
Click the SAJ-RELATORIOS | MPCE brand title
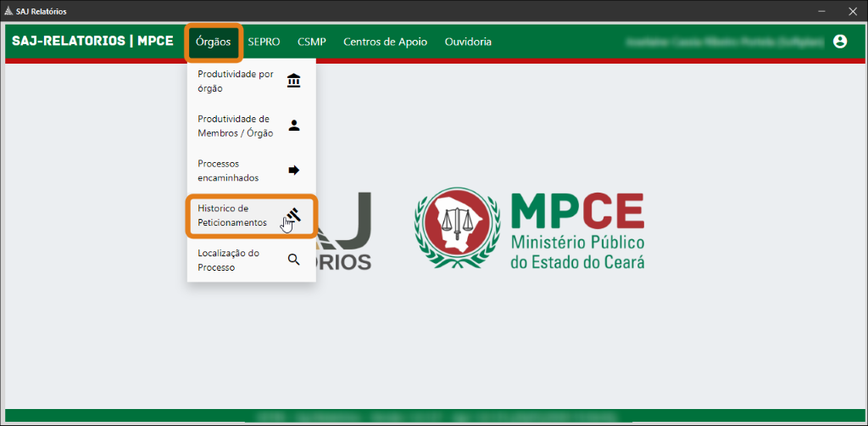click(x=92, y=42)
